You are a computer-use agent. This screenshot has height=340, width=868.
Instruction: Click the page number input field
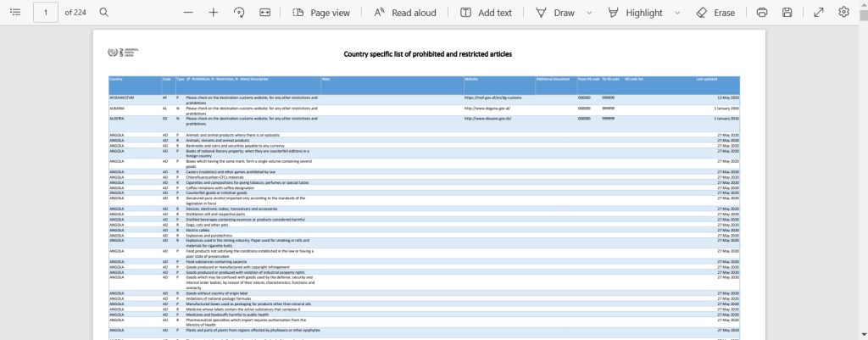coord(46,12)
